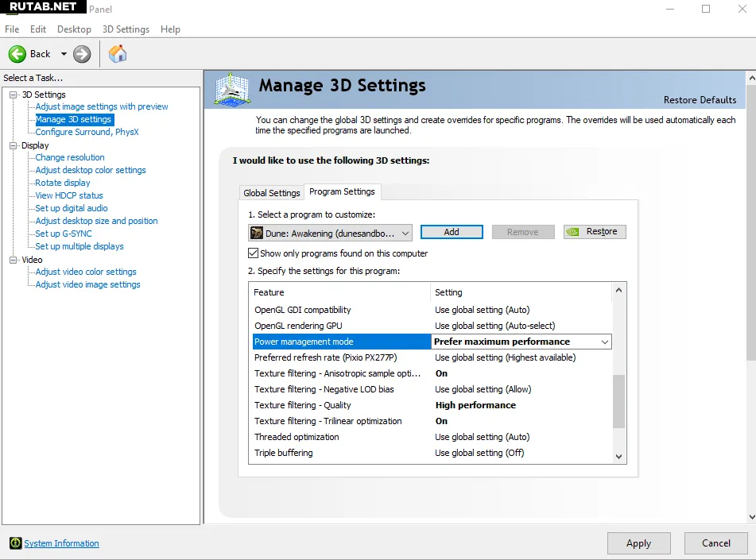756x560 pixels.
Task: Open Rotate display task
Action: 63,183
